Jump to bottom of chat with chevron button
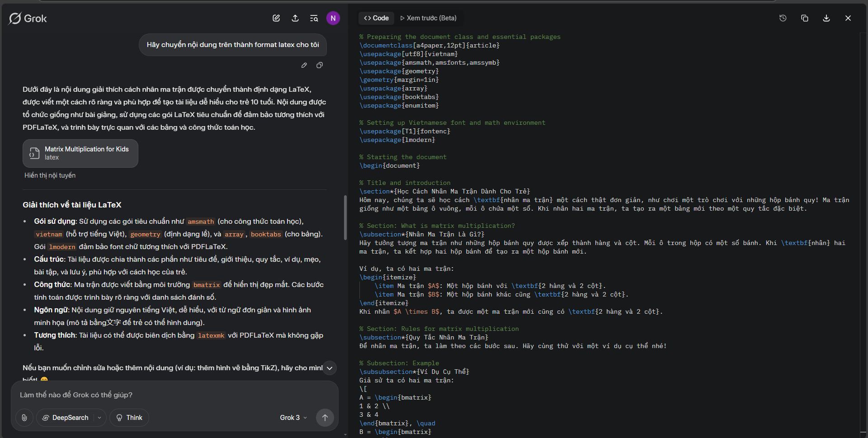Viewport: 868px width, 438px height. [x=330, y=368]
